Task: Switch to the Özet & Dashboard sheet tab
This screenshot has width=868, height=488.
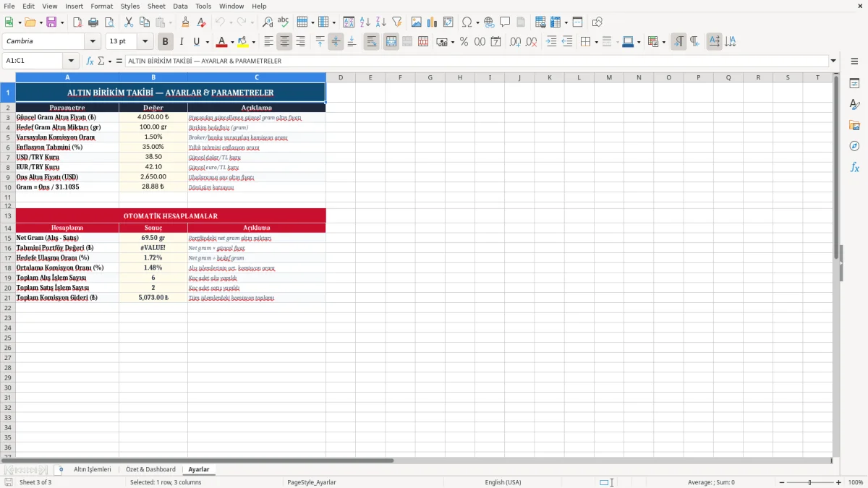Action: pyautogui.click(x=150, y=469)
